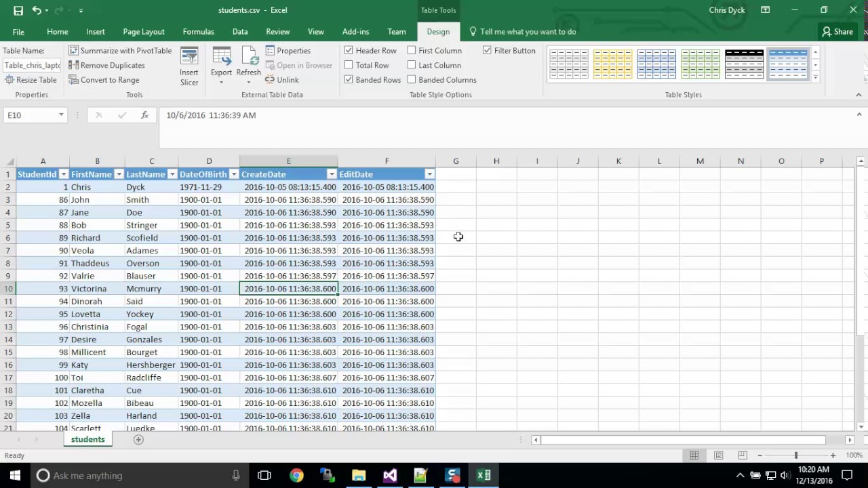Click the Insert Function fx icon
The width and height of the screenshot is (868, 488).
tap(144, 115)
